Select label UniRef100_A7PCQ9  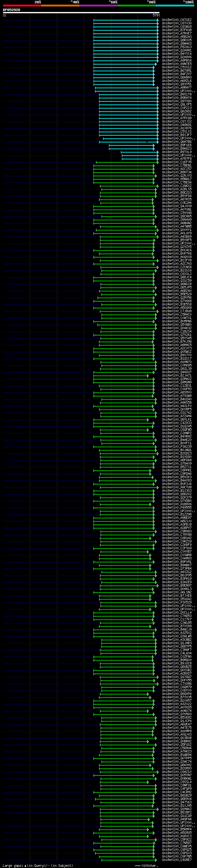177,118
